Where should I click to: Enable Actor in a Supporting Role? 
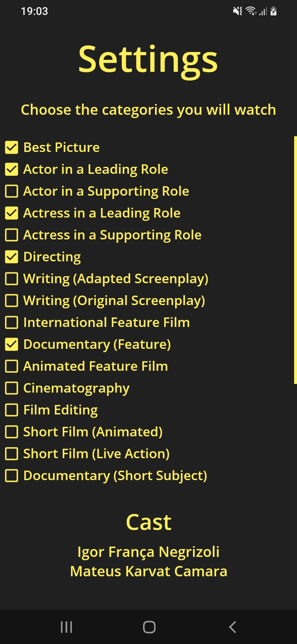pos(12,191)
